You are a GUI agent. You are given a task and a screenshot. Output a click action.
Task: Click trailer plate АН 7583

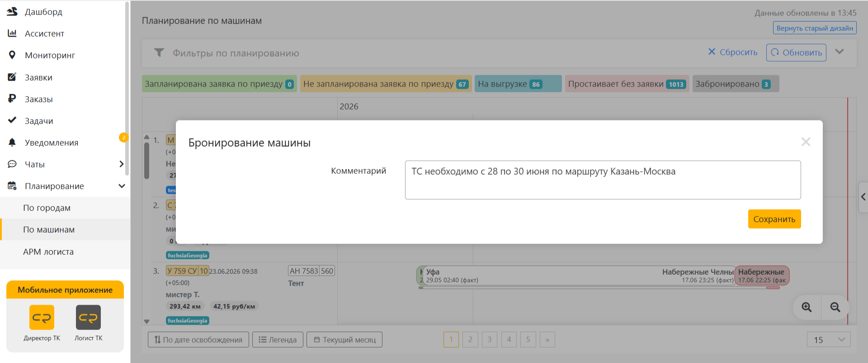311,271
